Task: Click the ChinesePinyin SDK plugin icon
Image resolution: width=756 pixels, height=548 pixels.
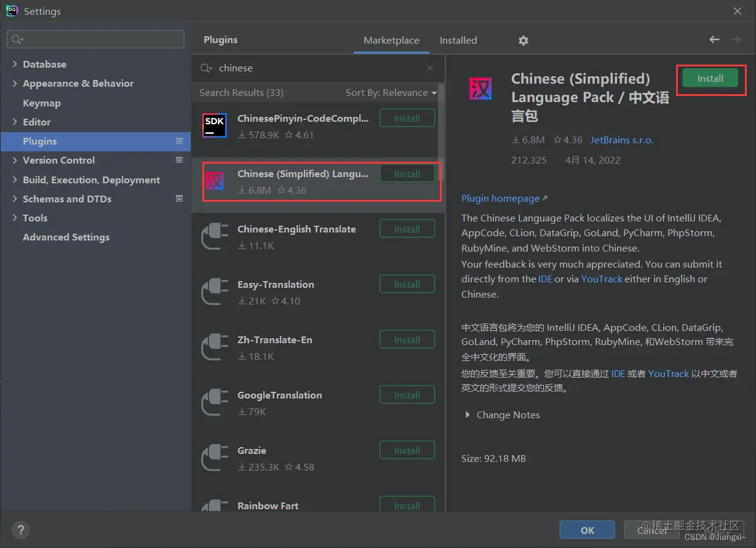Action: [x=215, y=125]
